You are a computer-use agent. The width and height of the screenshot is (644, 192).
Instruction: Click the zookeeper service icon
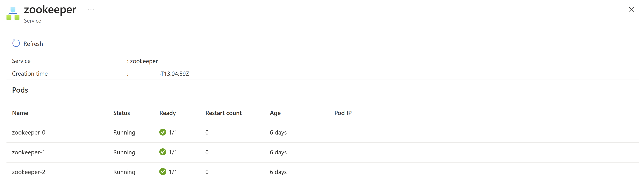[13, 14]
